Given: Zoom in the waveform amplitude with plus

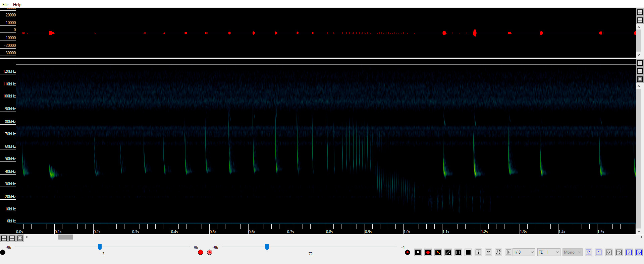Looking at the screenshot, I should pos(640,12).
